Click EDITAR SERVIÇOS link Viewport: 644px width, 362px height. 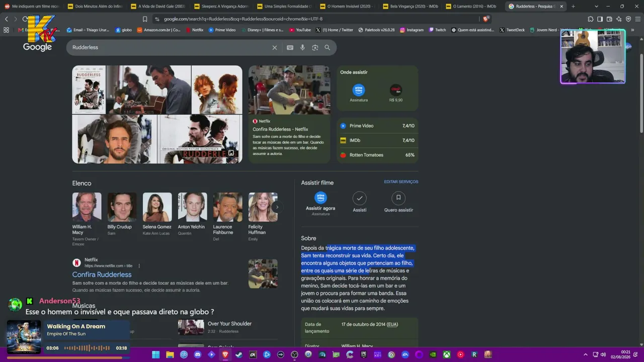point(401,182)
